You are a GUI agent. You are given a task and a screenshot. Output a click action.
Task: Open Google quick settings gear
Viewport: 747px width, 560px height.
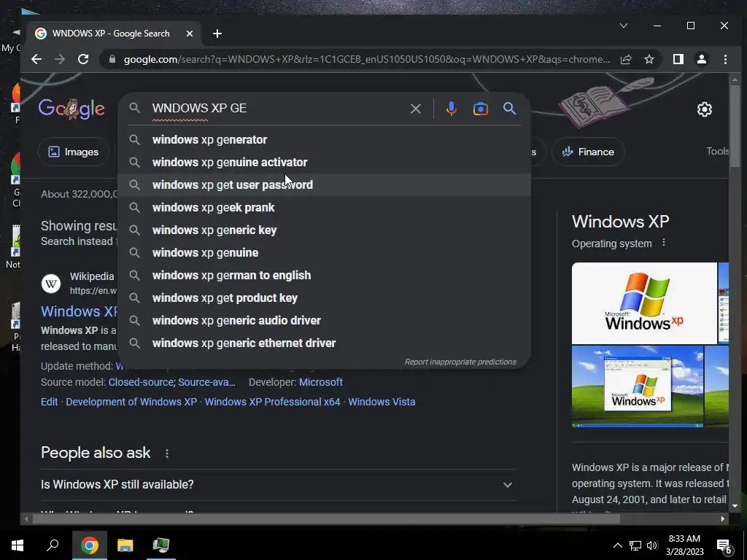(704, 109)
